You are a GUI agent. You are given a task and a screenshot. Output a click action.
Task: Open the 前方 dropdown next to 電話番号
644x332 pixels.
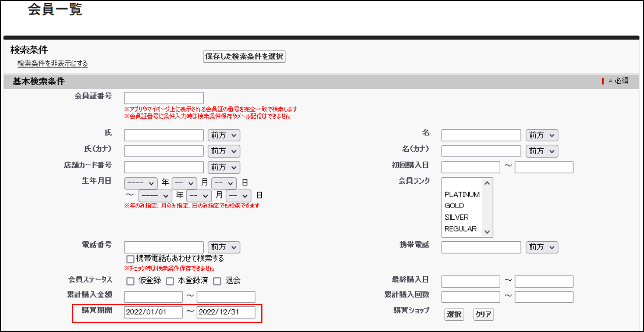(224, 247)
